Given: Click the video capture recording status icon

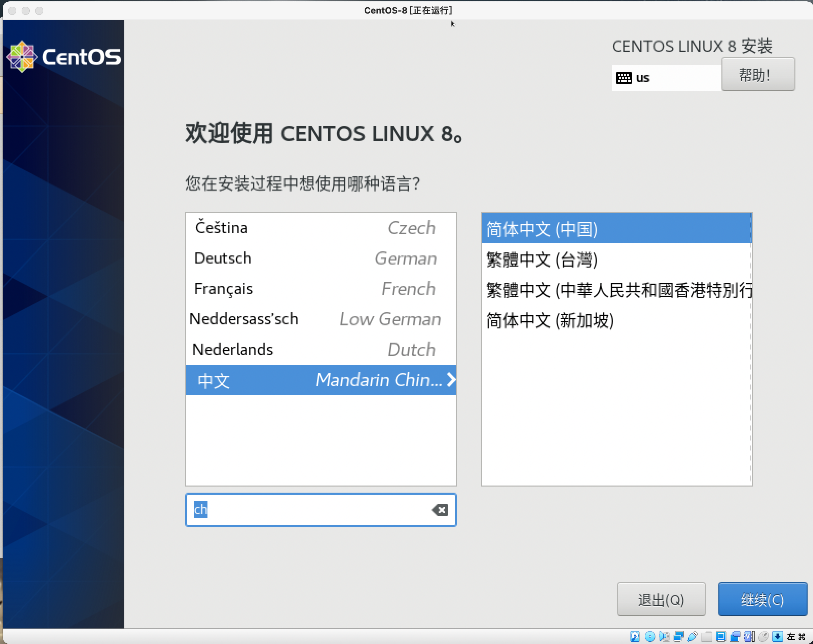Looking at the screenshot, I should point(735,637).
